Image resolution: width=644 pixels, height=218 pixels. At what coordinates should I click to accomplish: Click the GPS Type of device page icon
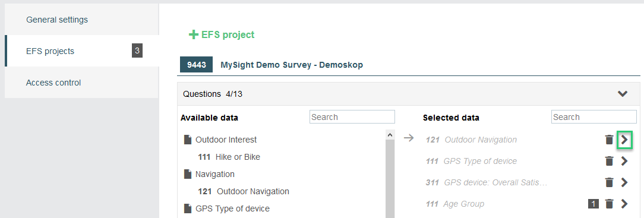[188, 208]
